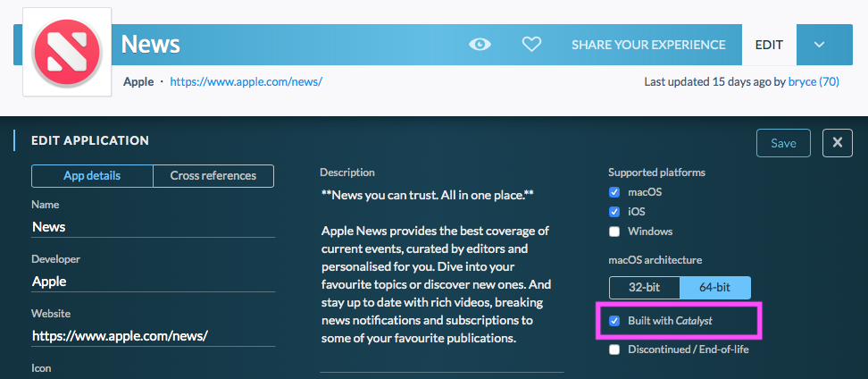The height and width of the screenshot is (379, 868).
Task: Click the macOS architecture label
Action: 655,259
